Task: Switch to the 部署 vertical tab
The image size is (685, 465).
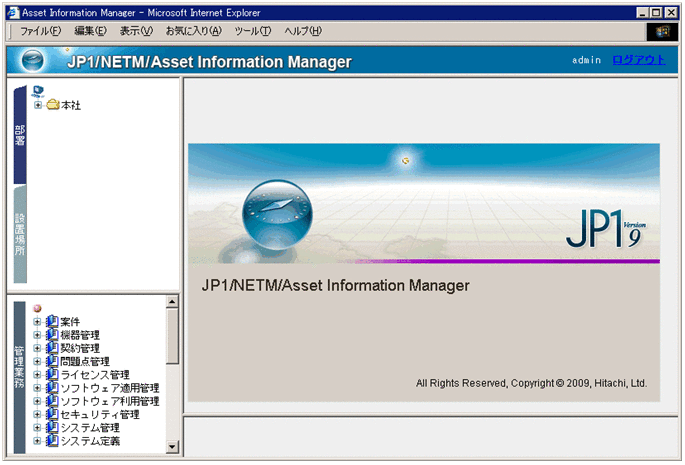Action: click(20, 135)
